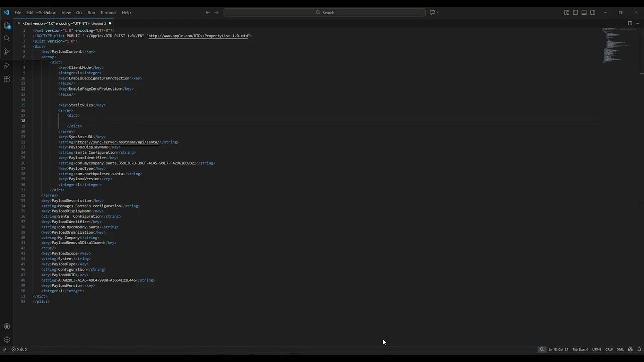Image resolution: width=644 pixels, height=362 pixels.
Task: Select the Untitled-2 editor tab
Action: point(64,23)
